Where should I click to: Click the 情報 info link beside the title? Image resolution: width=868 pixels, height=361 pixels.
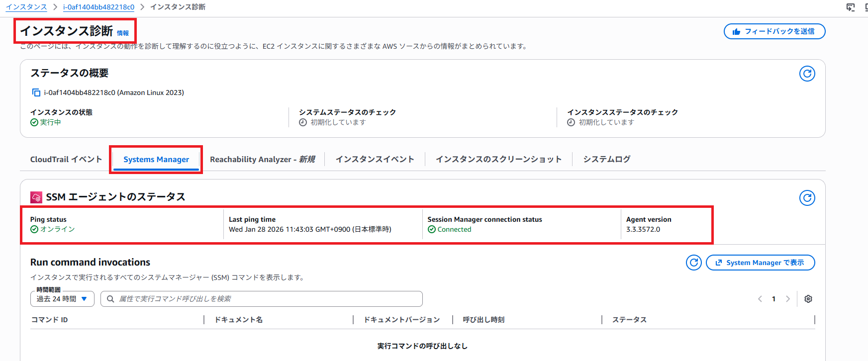pos(123,33)
